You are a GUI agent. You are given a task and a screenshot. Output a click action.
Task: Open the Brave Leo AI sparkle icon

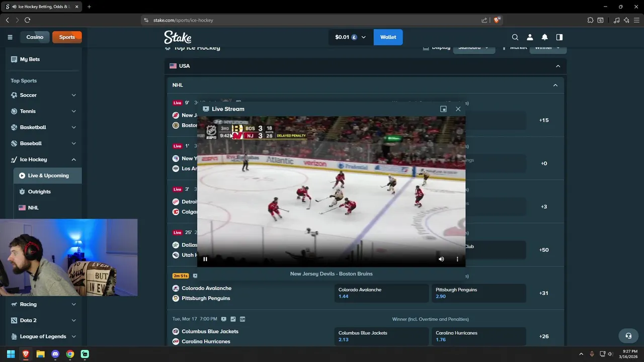coord(626,20)
